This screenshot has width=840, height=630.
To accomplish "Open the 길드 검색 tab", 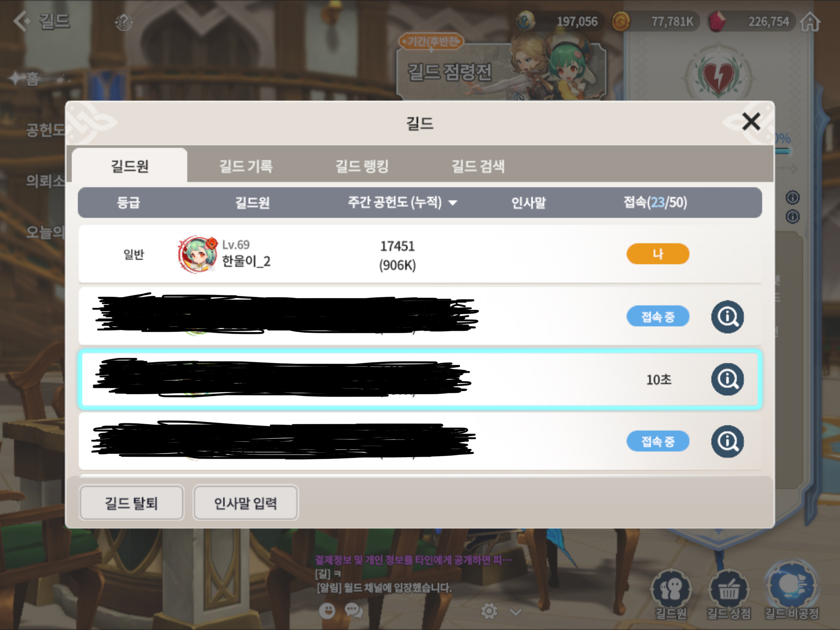I will tap(478, 166).
